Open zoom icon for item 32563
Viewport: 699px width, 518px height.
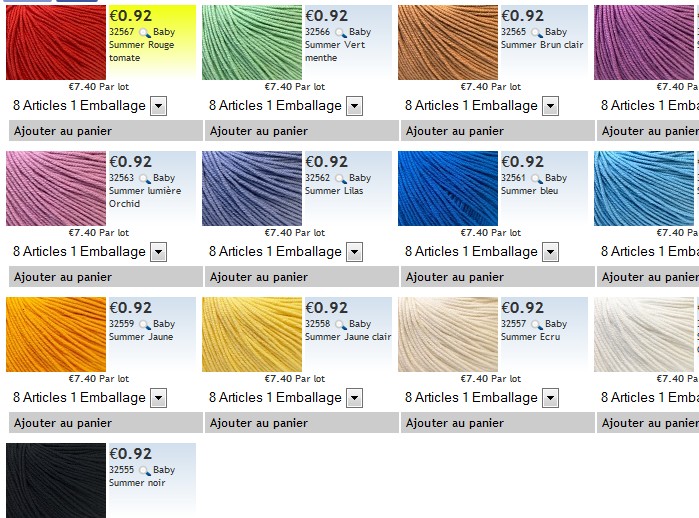(144, 178)
